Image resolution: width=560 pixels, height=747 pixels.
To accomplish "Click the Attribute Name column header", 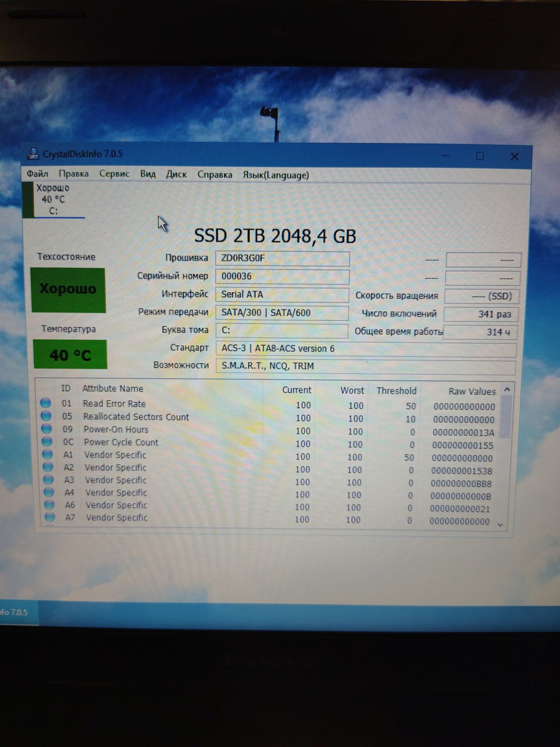I will point(113,389).
